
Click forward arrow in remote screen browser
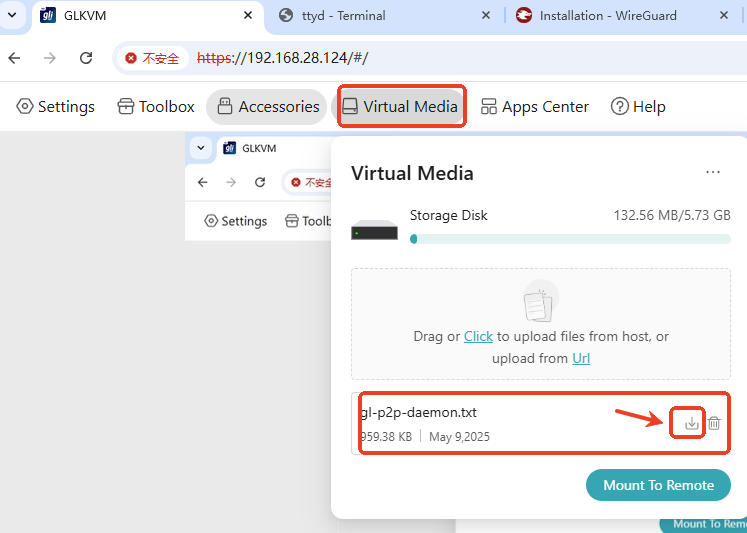coord(231,182)
